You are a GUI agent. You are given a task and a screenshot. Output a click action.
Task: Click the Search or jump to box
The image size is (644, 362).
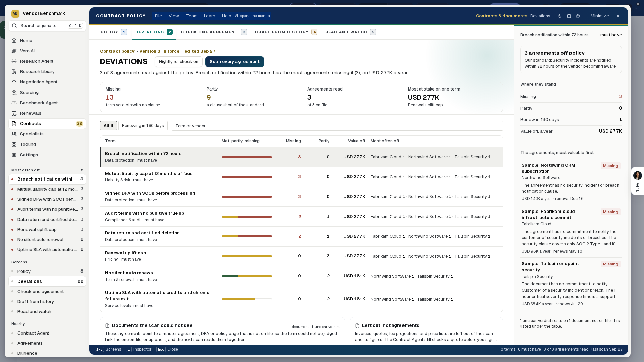[x=47, y=26]
